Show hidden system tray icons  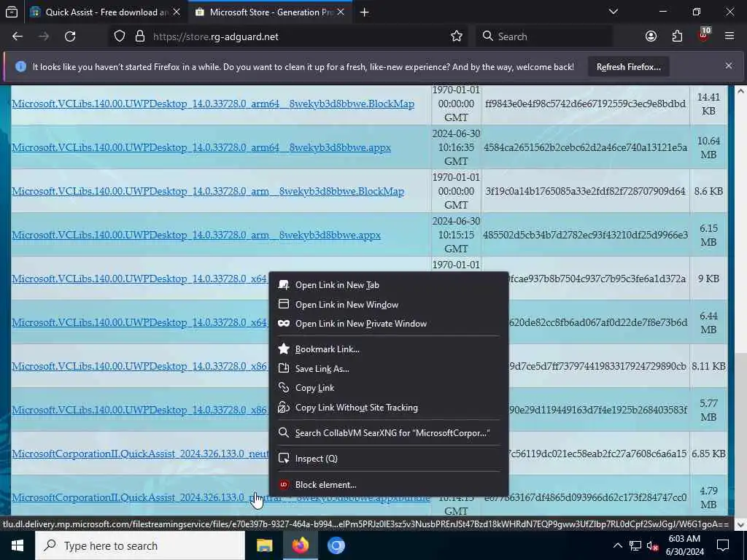(617, 545)
